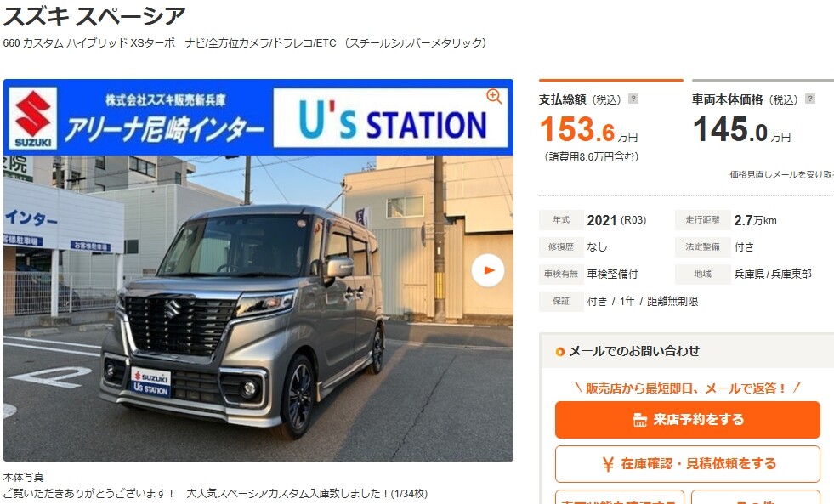Click the U's STATION banner logo
Screen dimensions: 834x504
[391, 118]
